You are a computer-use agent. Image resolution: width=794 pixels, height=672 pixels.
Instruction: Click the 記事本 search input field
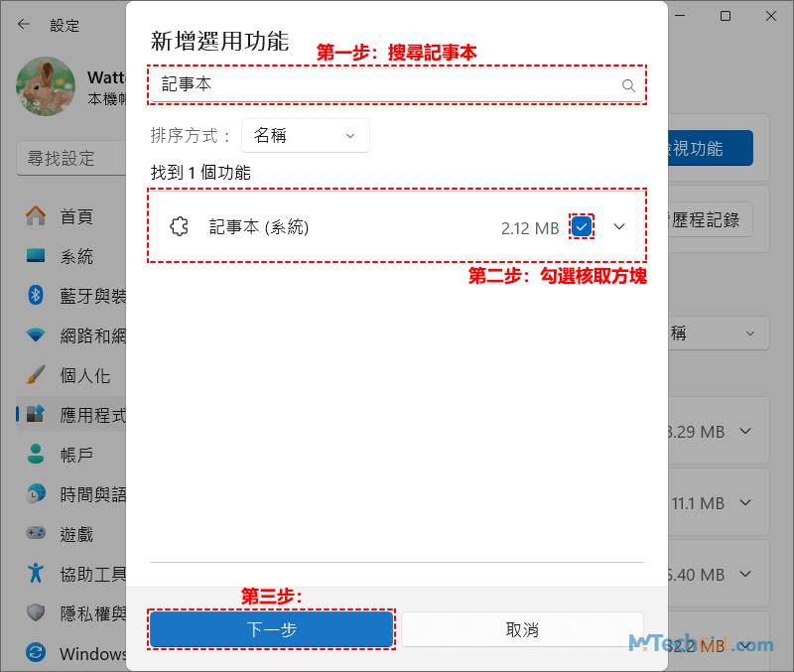pos(387,85)
